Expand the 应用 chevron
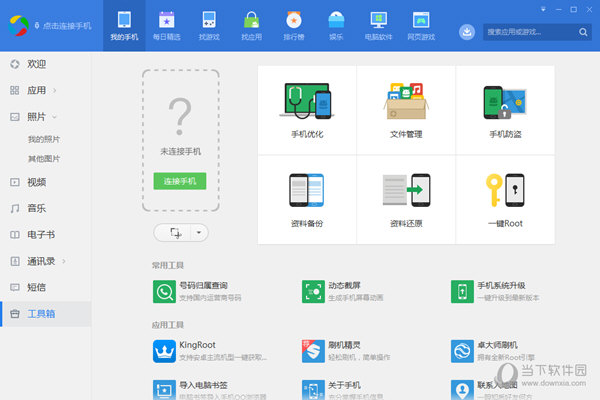The image size is (600, 400). [55, 91]
